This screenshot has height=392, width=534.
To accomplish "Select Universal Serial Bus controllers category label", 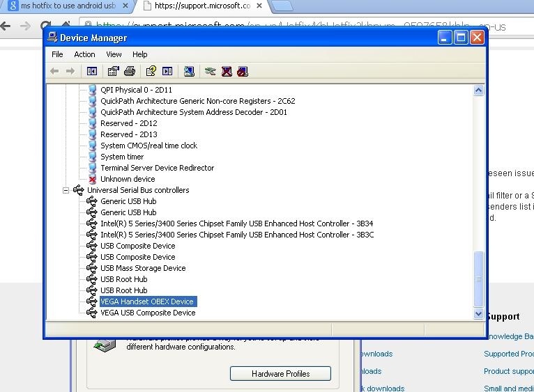I will point(138,190).
